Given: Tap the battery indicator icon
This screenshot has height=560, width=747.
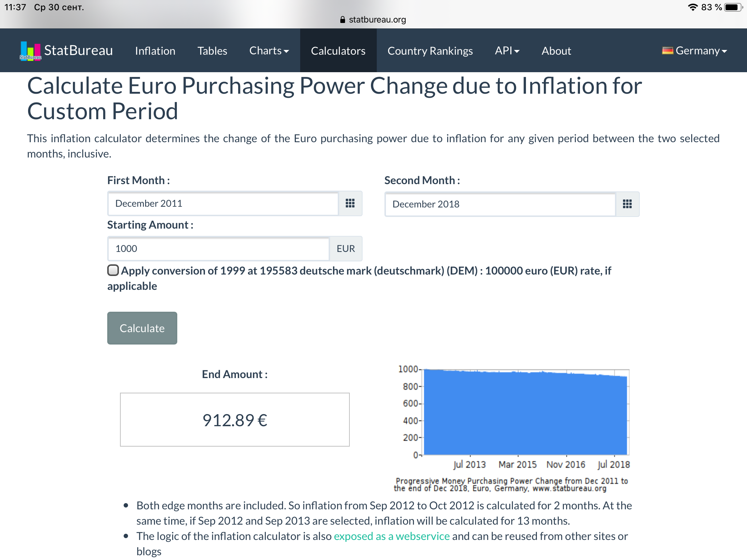Looking at the screenshot, I should point(733,7).
